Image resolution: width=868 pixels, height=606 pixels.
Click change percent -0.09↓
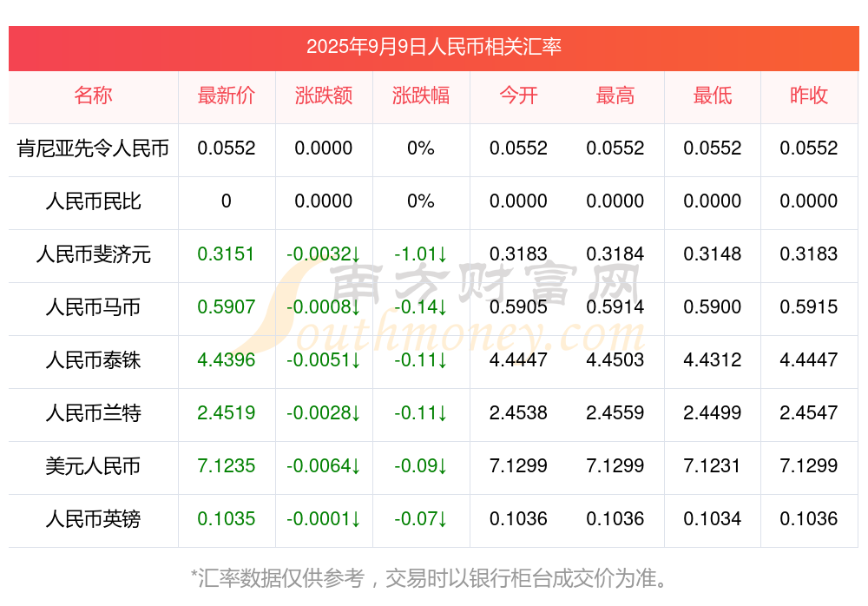[421, 465]
